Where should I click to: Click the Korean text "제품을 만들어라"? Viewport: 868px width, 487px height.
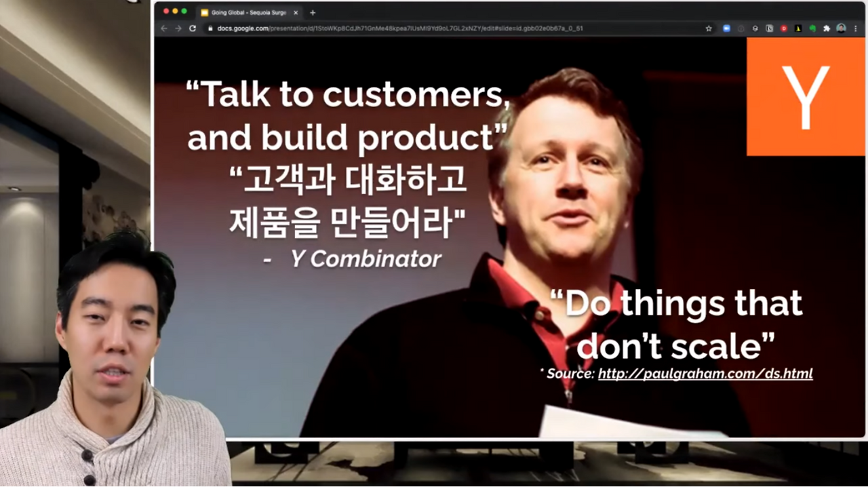(348, 222)
